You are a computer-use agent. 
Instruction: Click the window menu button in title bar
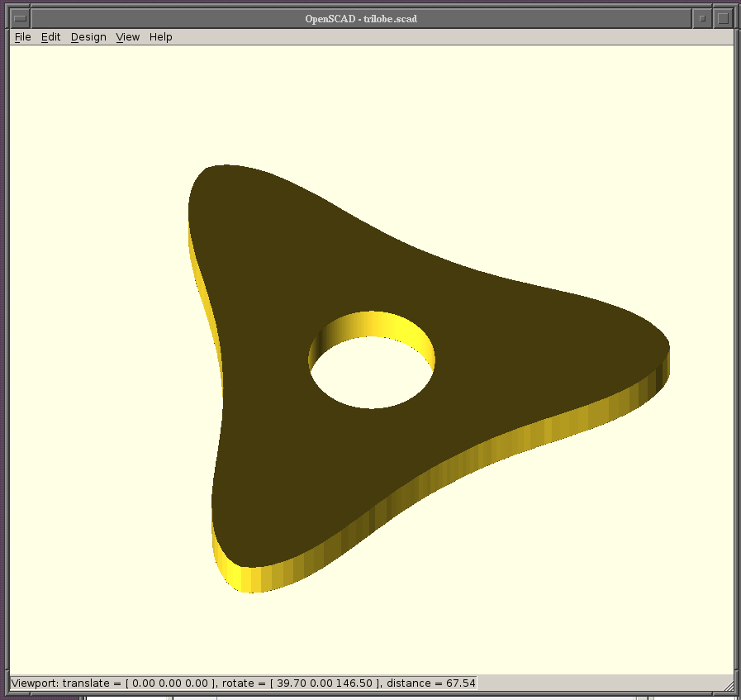(x=20, y=18)
